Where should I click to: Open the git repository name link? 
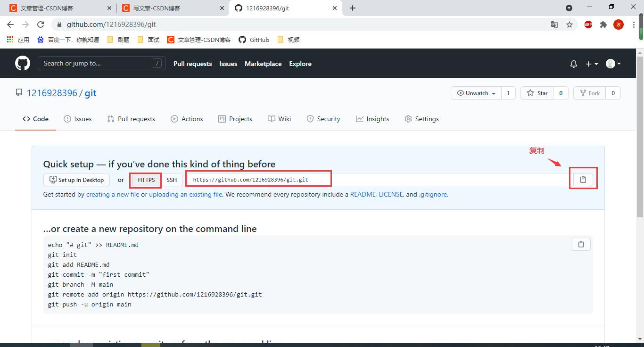coord(91,93)
